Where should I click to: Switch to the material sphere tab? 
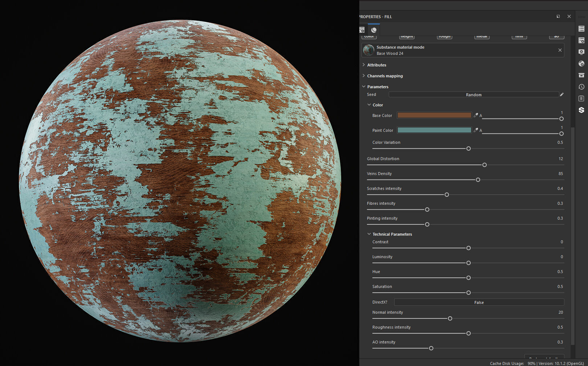(x=374, y=30)
